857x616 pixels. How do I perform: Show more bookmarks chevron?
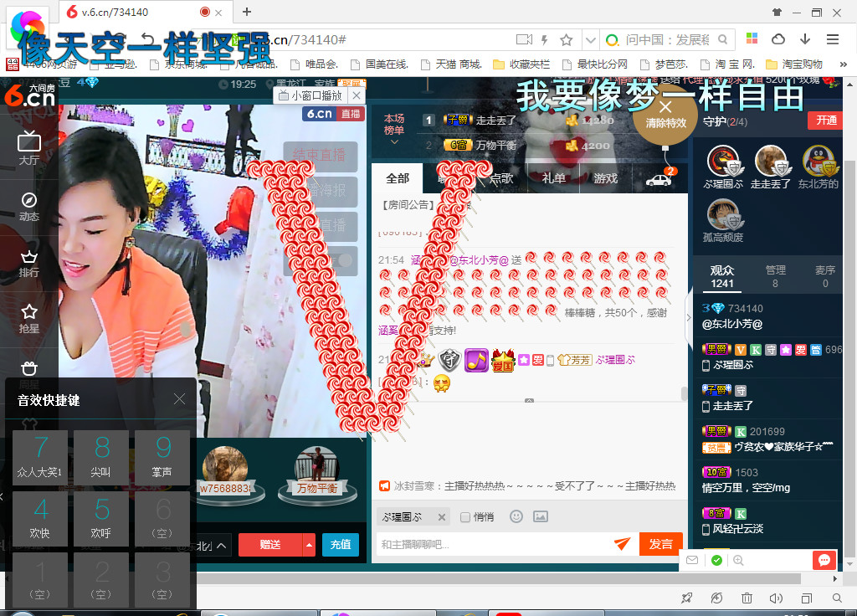click(x=844, y=64)
